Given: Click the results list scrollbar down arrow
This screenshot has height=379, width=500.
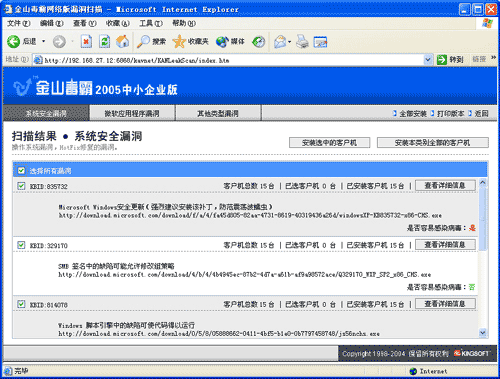Looking at the screenshot, I should [483, 332].
